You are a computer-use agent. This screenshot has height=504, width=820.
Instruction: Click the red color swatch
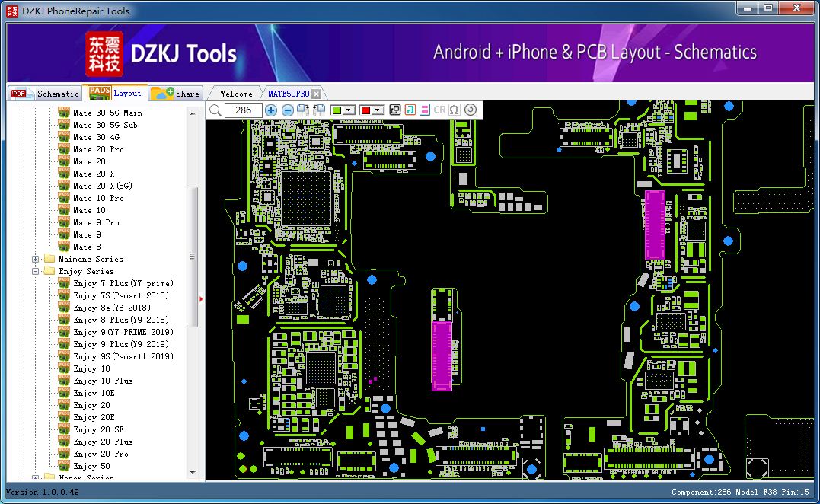tap(366, 110)
